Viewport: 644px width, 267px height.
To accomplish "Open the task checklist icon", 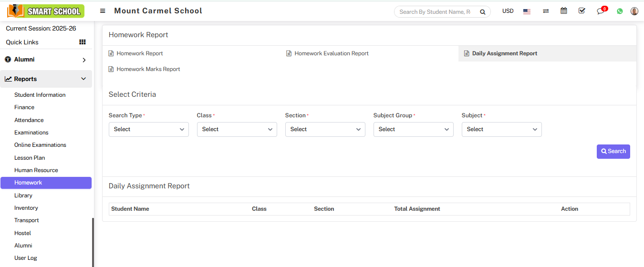I will click(x=582, y=11).
